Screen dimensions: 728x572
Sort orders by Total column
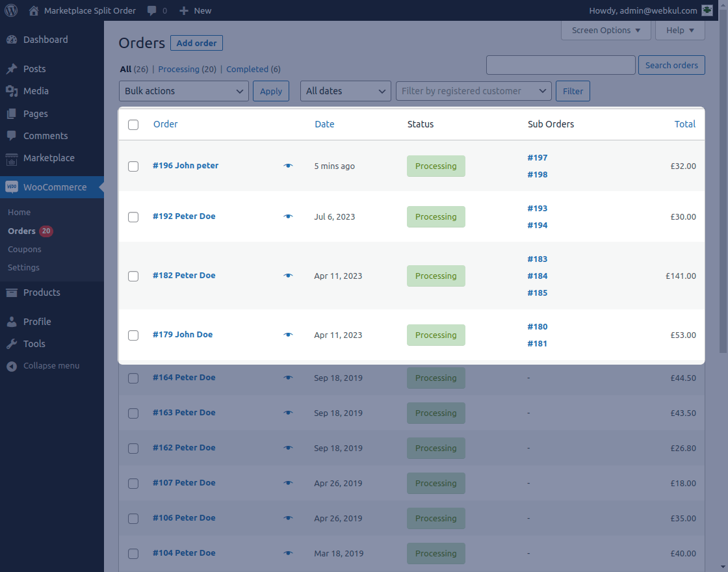[685, 124]
